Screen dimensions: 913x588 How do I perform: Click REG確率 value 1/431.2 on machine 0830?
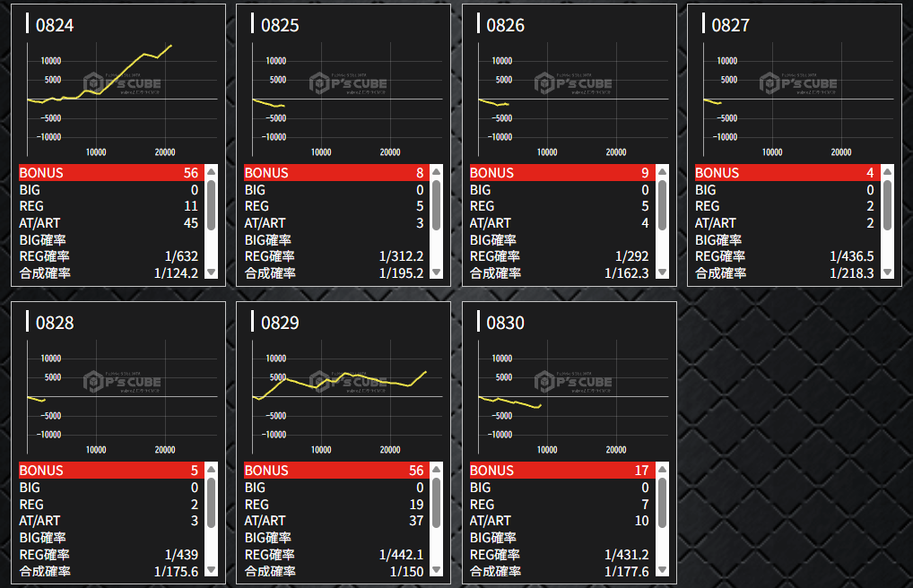(627, 555)
